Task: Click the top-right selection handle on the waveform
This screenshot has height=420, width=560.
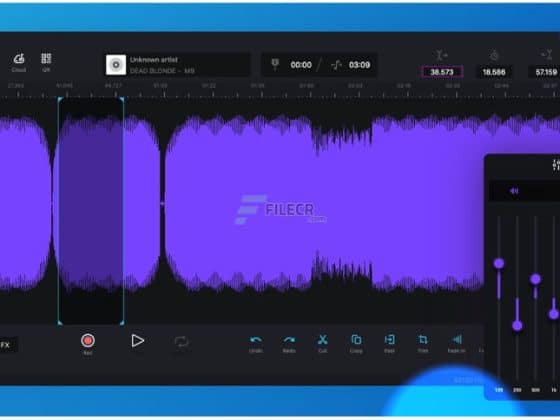Action: pyautogui.click(x=122, y=99)
